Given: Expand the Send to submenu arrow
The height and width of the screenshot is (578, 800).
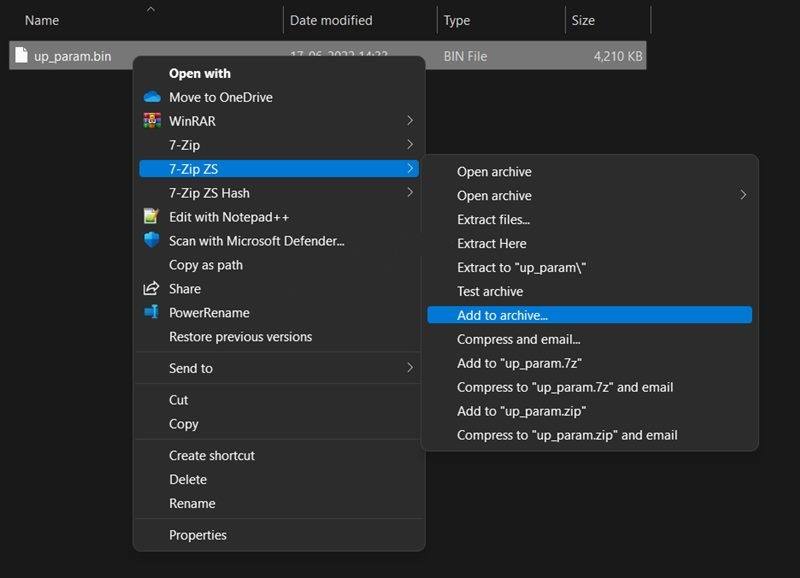Looking at the screenshot, I should 410,367.
